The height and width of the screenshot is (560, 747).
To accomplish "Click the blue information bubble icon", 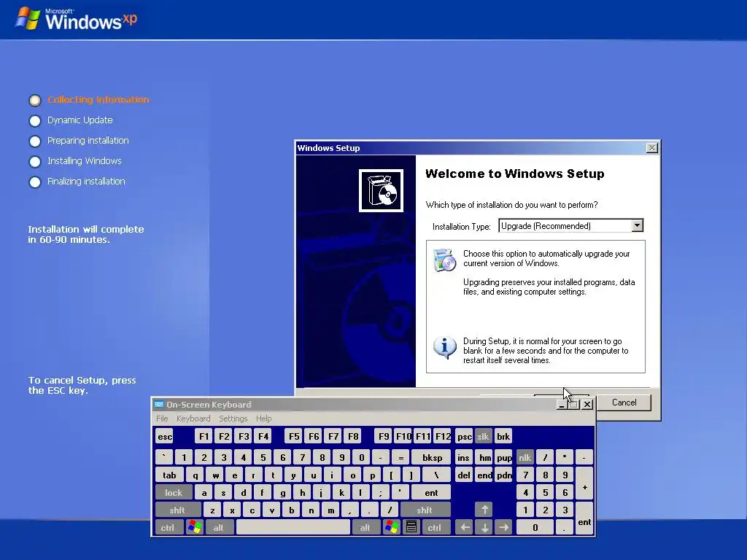I will coord(444,347).
